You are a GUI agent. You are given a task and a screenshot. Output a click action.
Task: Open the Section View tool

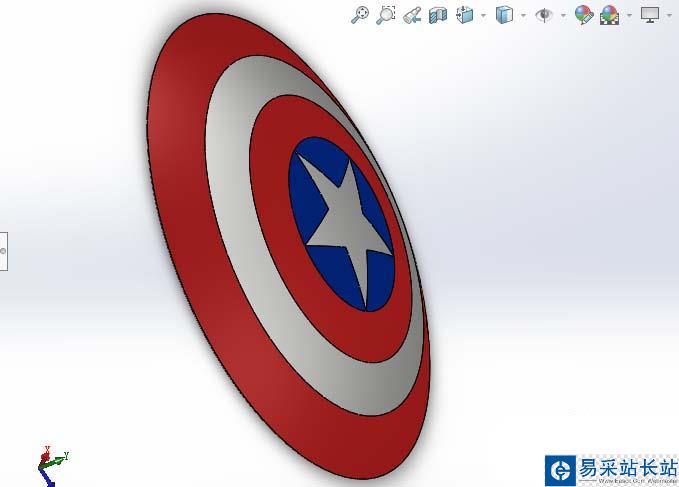pos(438,16)
